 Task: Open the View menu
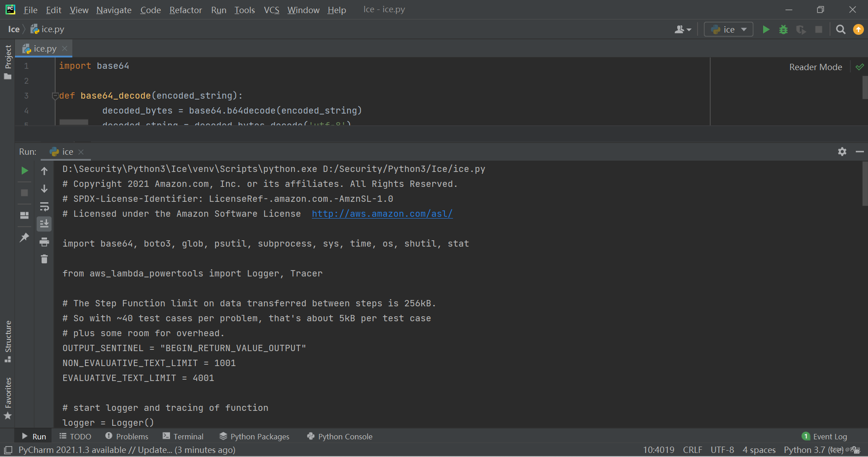79,10
